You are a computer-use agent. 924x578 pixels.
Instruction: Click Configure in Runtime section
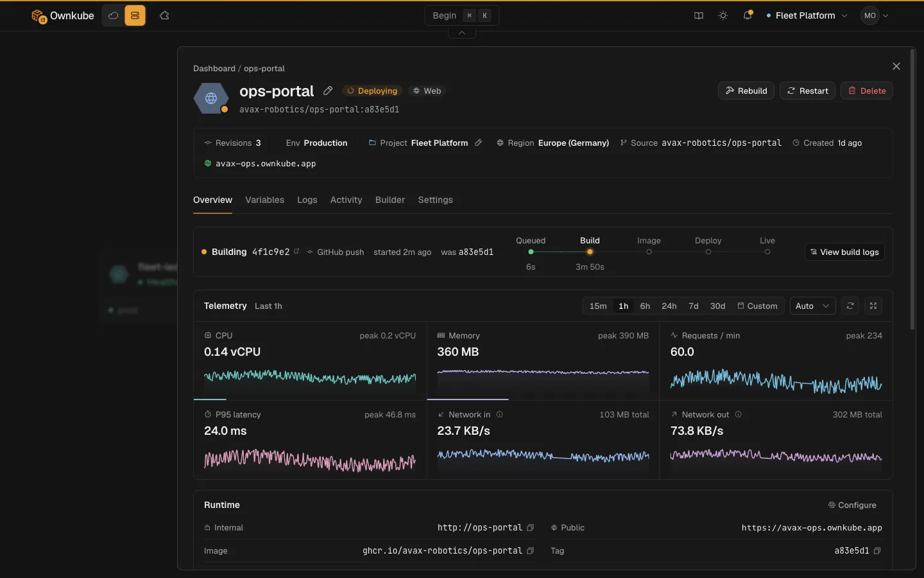point(852,505)
